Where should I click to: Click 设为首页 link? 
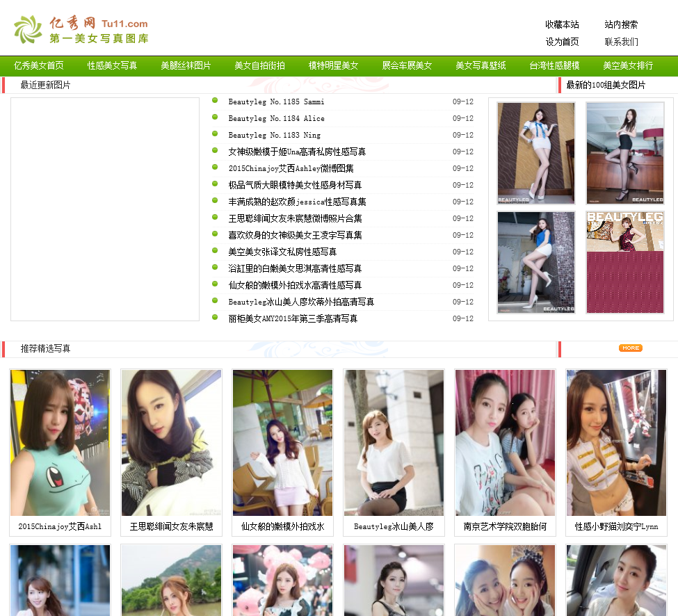point(562,42)
